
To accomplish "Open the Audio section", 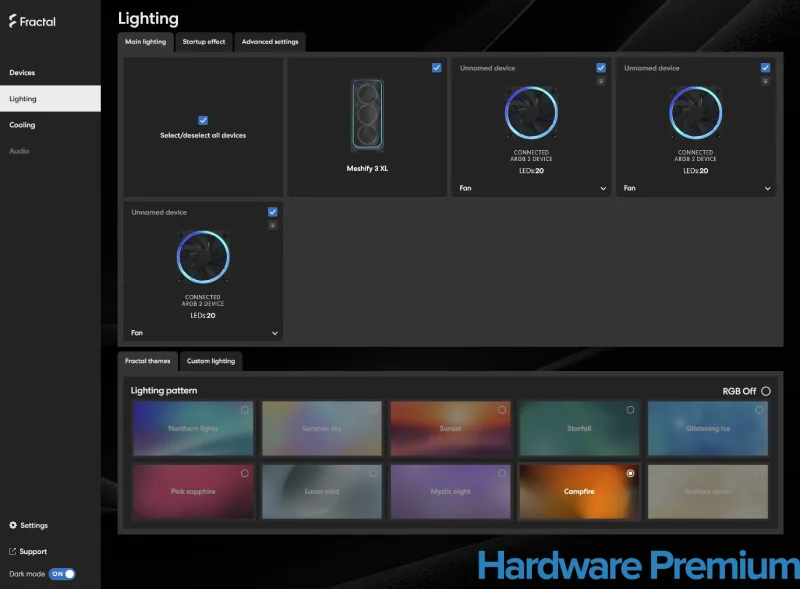I will 19,151.
